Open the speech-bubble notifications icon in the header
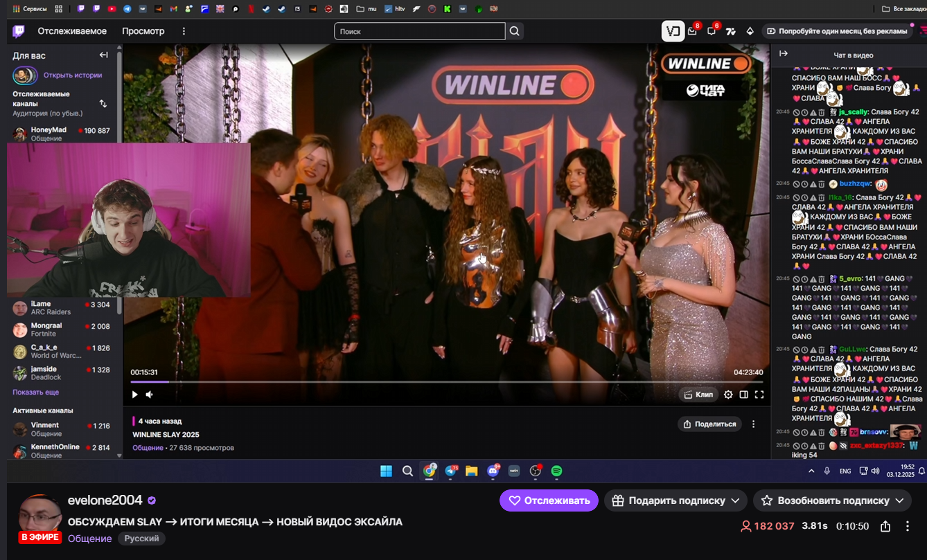 (712, 31)
